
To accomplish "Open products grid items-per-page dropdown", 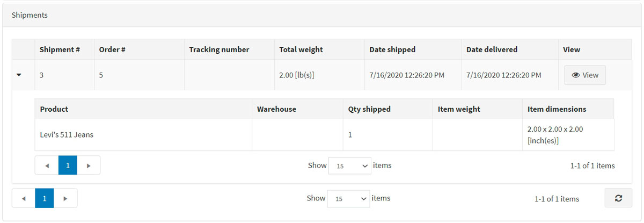I will [349, 166].
